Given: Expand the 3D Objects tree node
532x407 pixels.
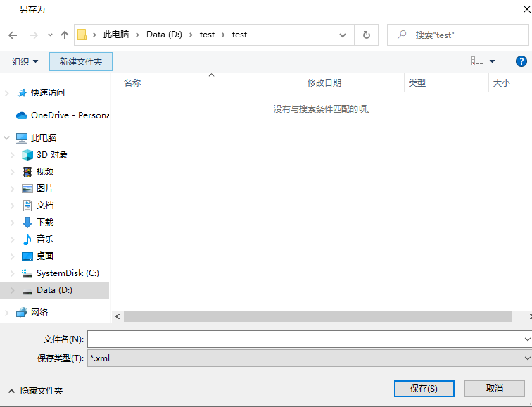Looking at the screenshot, I should 13,155.
